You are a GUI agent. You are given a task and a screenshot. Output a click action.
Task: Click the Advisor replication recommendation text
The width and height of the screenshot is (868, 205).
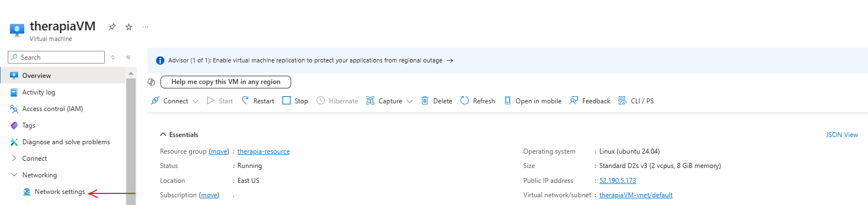305,60
